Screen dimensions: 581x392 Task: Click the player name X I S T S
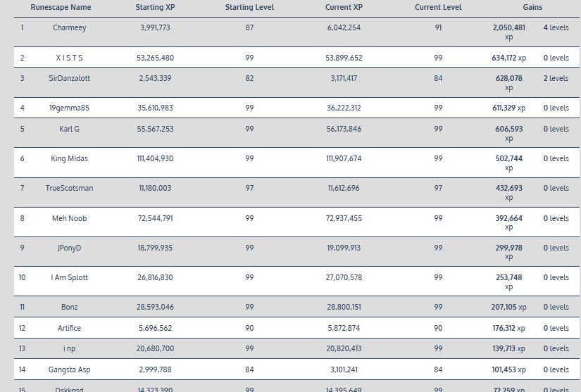69,58
